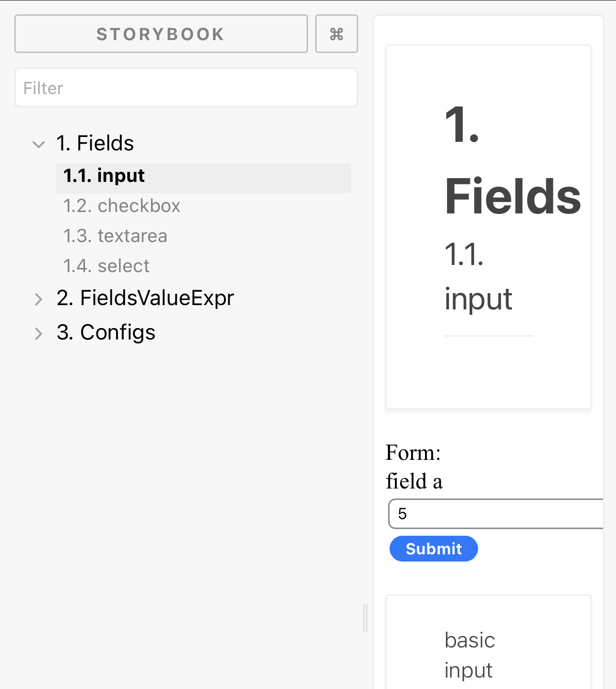
Task: Select the '1.4. select' story
Action: tap(106, 266)
